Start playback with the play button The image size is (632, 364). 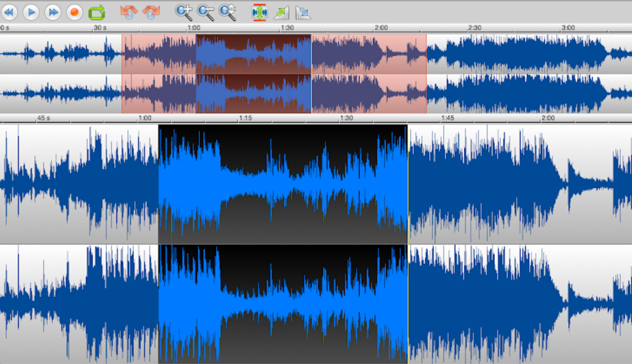coord(31,12)
